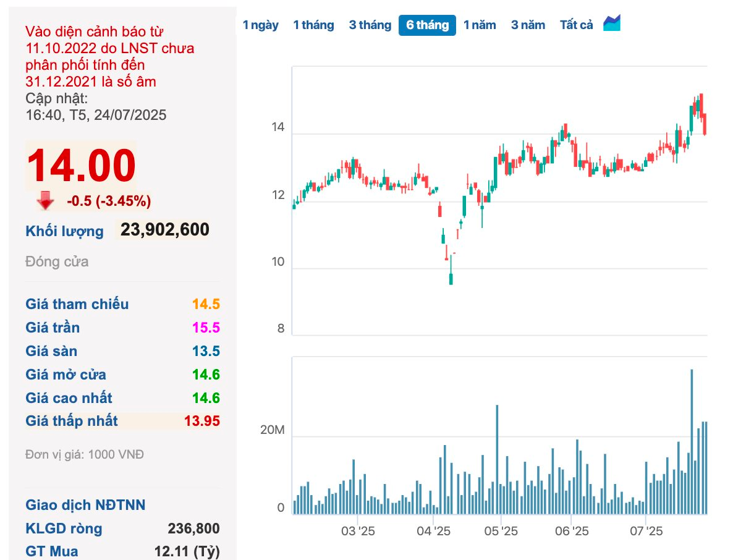The image size is (733, 560).
Task: Click the red warning notice text
Action: click(x=110, y=56)
